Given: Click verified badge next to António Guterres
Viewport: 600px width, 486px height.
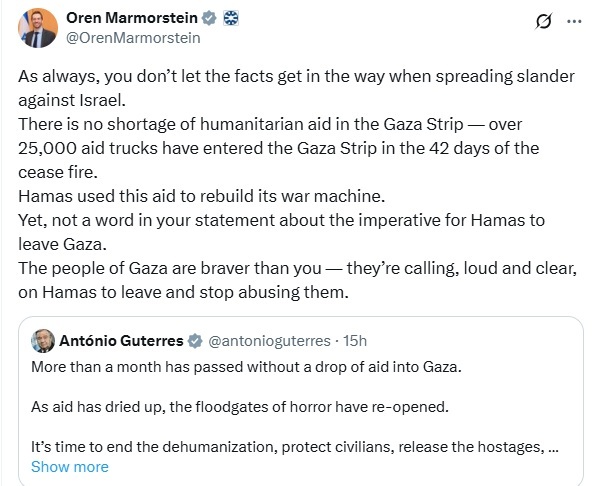Looking at the screenshot, I should pyautogui.click(x=196, y=340).
